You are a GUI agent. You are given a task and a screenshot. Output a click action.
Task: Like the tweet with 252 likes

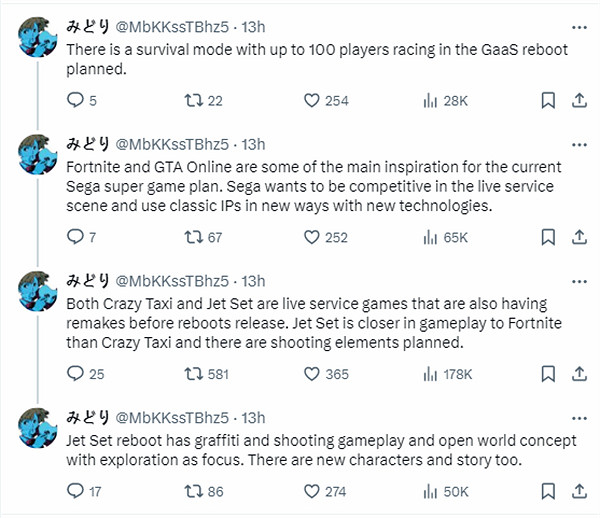tap(310, 237)
